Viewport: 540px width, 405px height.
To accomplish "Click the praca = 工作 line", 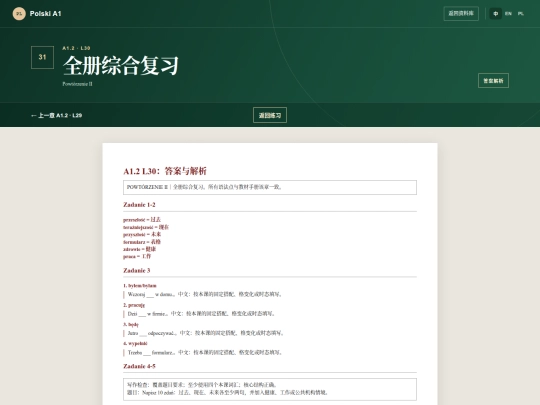I will [137, 256].
